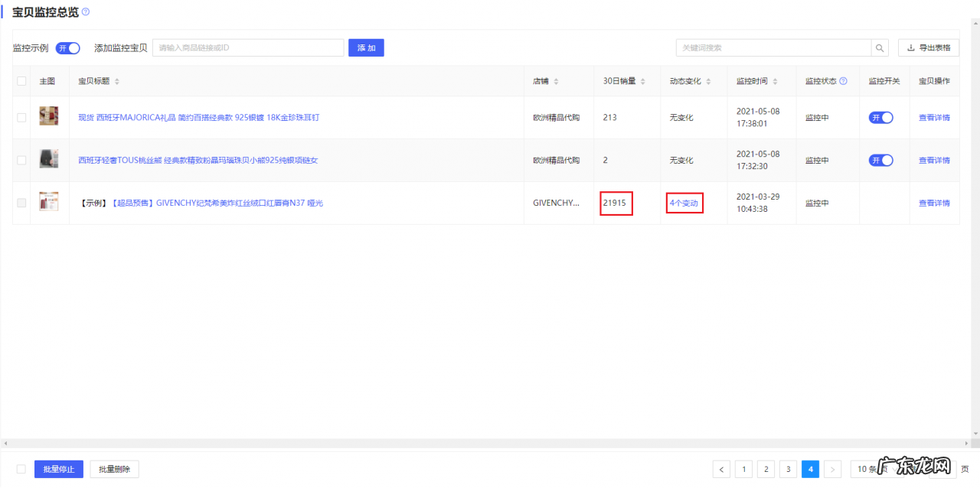This screenshot has height=488, width=980.
Task: Sort by 宝贝标题 column arrows
Action: pos(116,81)
